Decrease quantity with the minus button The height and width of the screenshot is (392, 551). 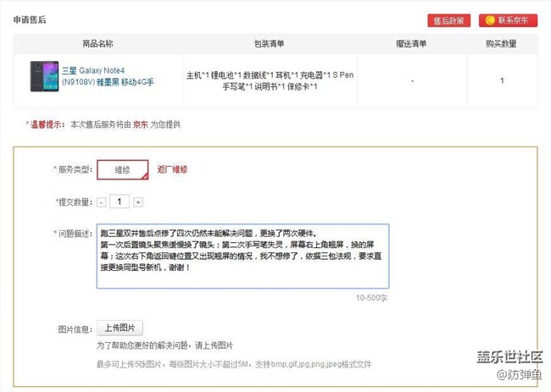pos(102,202)
